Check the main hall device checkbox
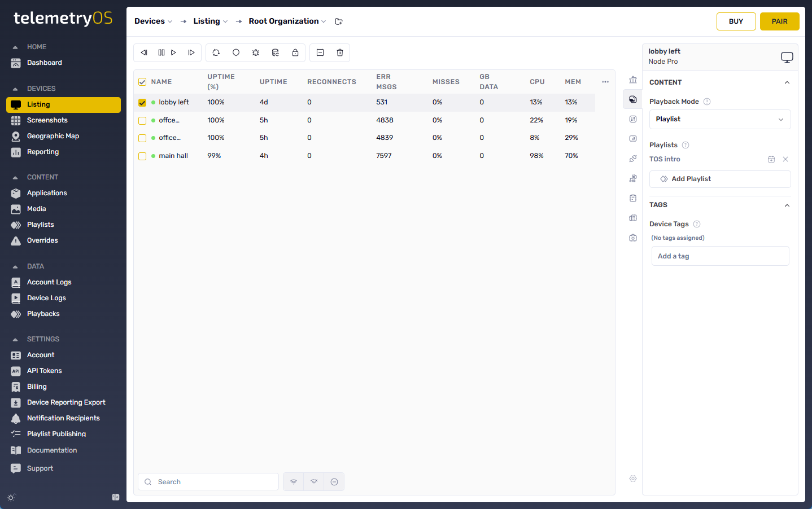 click(142, 156)
